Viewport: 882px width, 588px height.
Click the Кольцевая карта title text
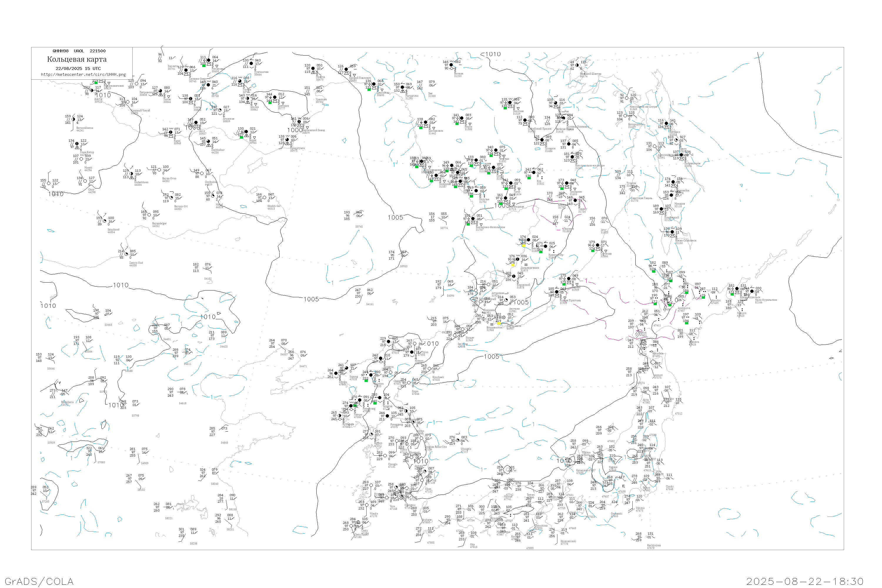click(x=77, y=59)
